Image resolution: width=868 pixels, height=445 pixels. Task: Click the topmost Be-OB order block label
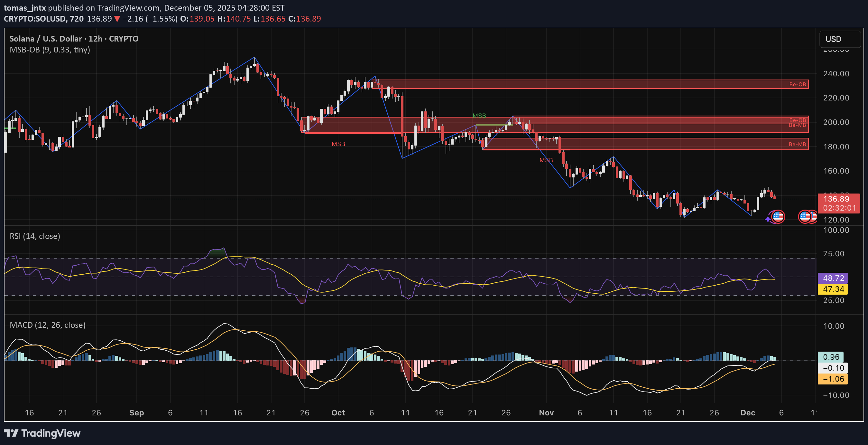[x=797, y=84]
